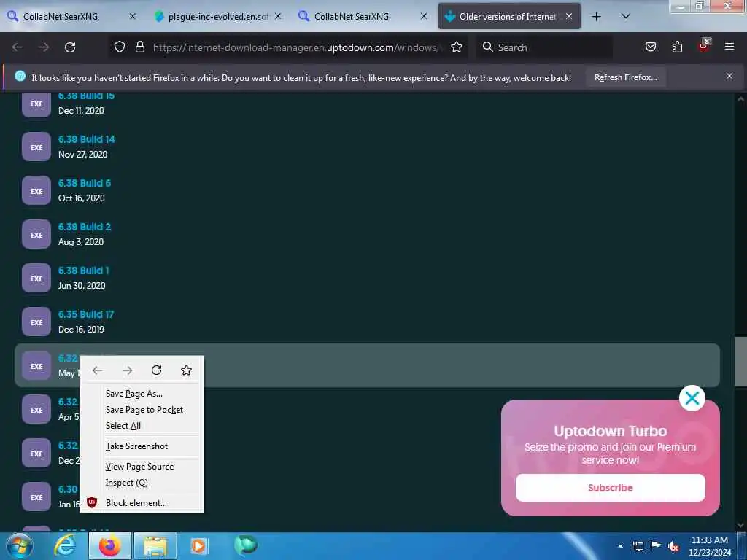
Task: Open Windows Media Player taskbar icon
Action: (x=198, y=545)
